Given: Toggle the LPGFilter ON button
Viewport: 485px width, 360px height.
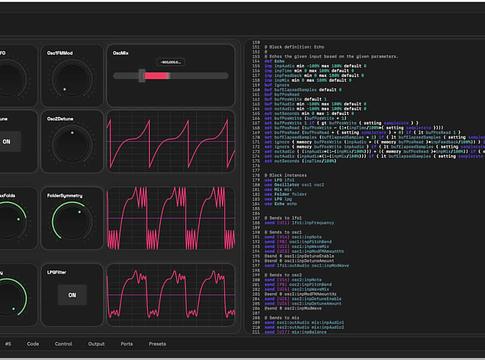Looking at the screenshot, I should (72, 295).
